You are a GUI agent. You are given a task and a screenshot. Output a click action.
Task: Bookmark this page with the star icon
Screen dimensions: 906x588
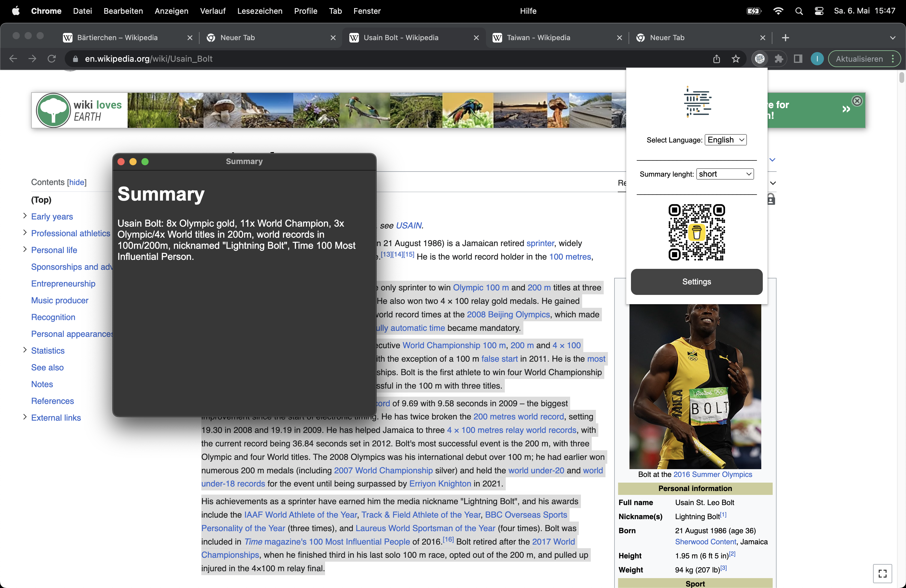coord(736,59)
